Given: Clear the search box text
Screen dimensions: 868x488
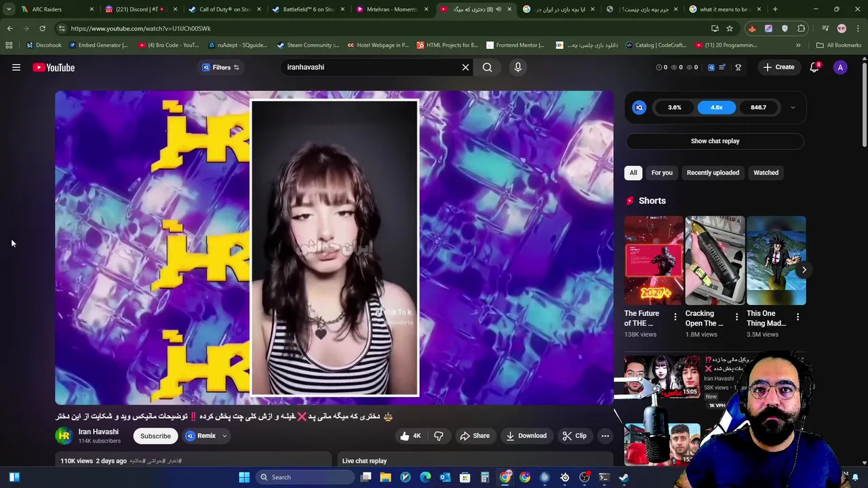Looking at the screenshot, I should point(465,67).
